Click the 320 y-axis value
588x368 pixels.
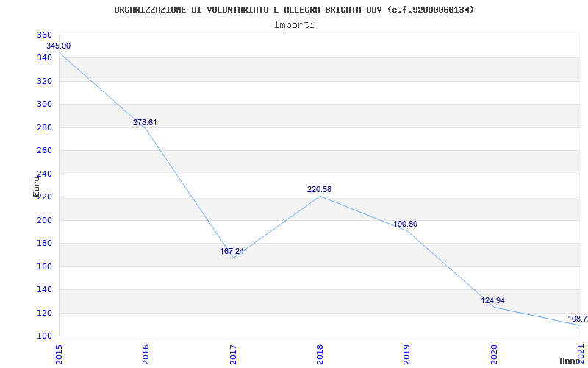coord(45,81)
